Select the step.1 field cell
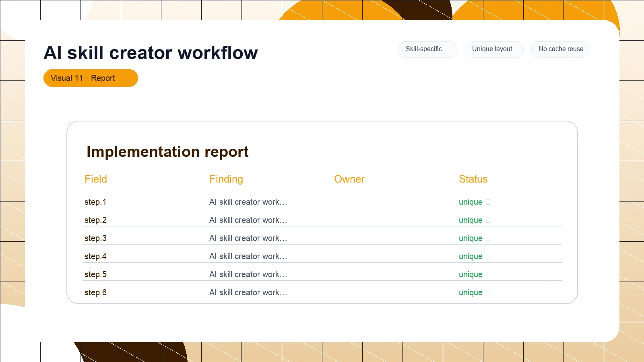The height and width of the screenshot is (362, 644). pos(95,202)
